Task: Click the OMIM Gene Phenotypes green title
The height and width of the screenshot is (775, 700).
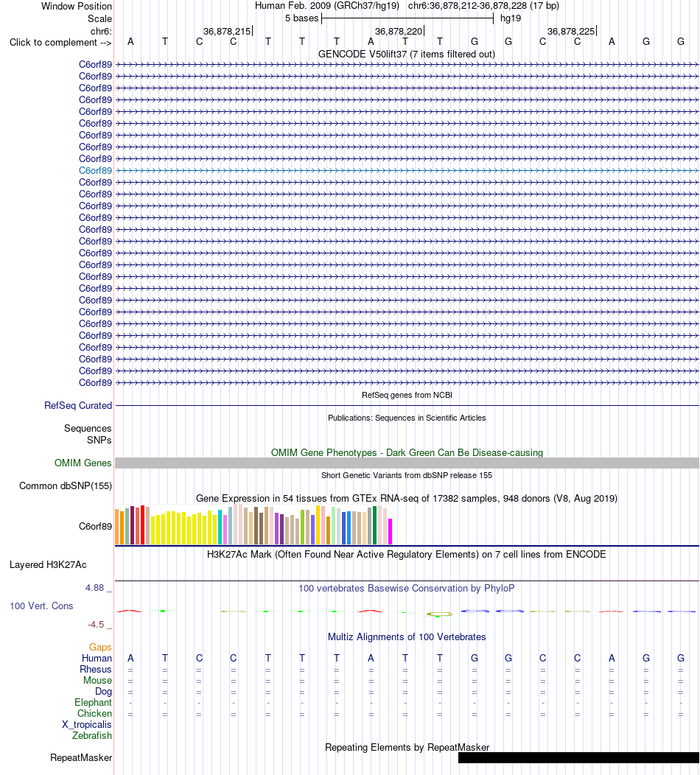Action: pyautogui.click(x=407, y=453)
